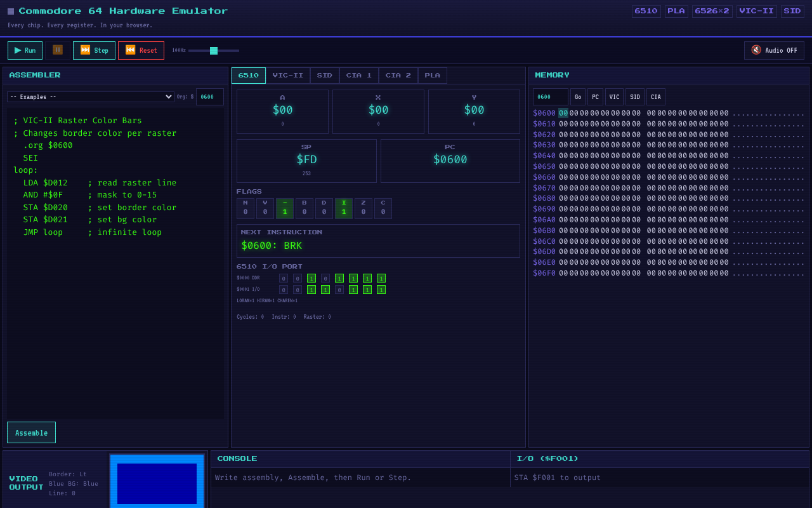The height and width of the screenshot is (508, 812).
Task: Click the 'Cycles: 0' counter
Action: (250, 317)
